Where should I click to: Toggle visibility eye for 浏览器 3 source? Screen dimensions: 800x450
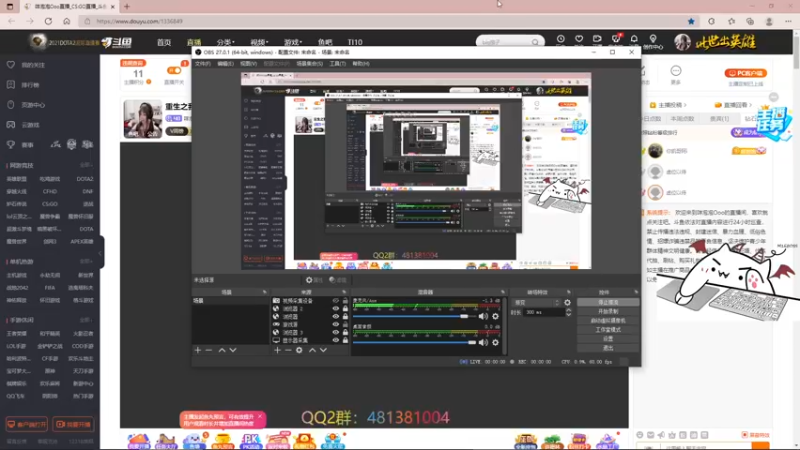(335, 332)
